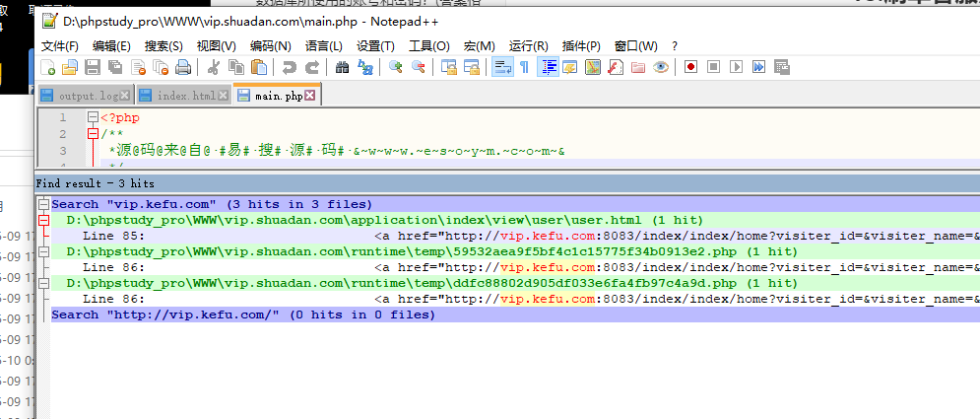Click the Zoom Out magnifier icon
Screen dimensions: 980x419
pos(418,67)
